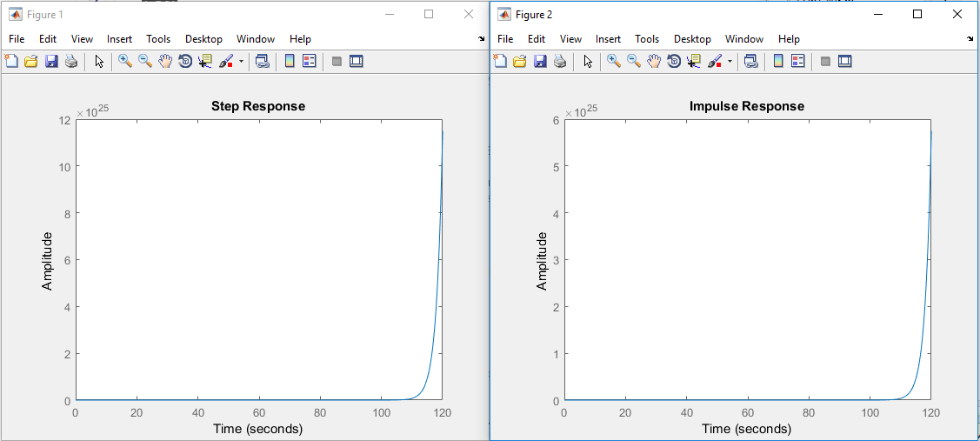
Task: Minimize the Figure 1 window
Action: [x=390, y=15]
